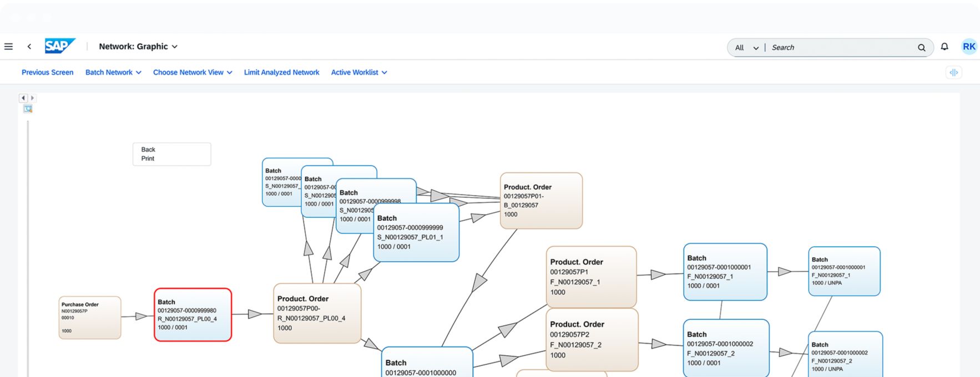Open the hamburger navigation menu
This screenshot has width=980, height=377.
8,47
